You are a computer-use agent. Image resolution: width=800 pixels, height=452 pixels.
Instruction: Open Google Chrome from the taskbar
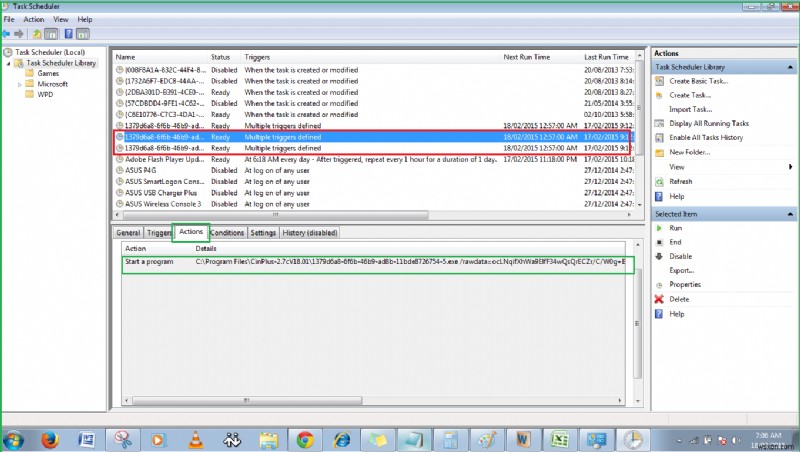(x=305, y=439)
